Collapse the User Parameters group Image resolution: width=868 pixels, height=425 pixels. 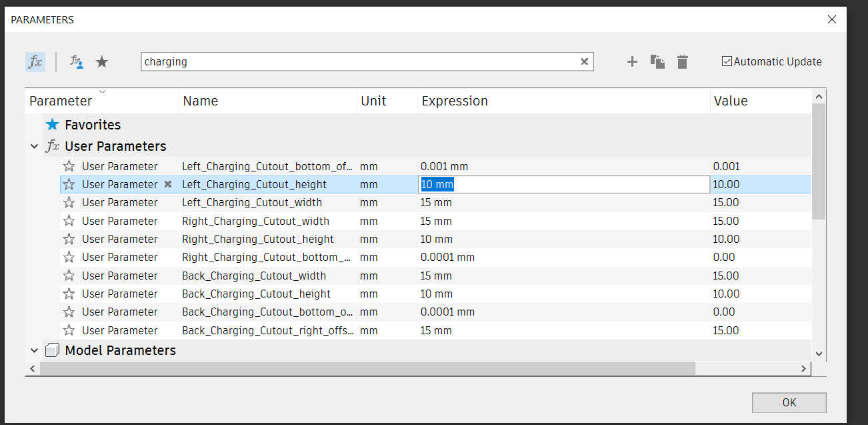[35, 146]
